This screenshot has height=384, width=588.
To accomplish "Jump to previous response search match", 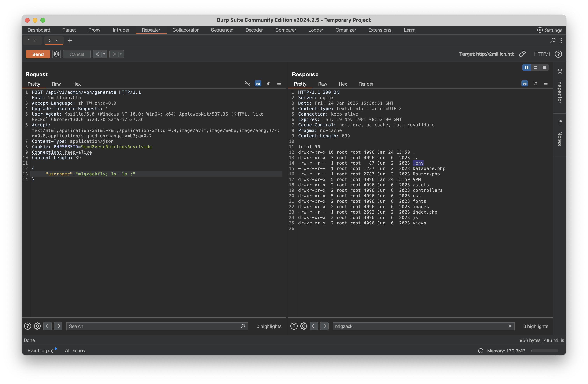I will click(x=314, y=326).
